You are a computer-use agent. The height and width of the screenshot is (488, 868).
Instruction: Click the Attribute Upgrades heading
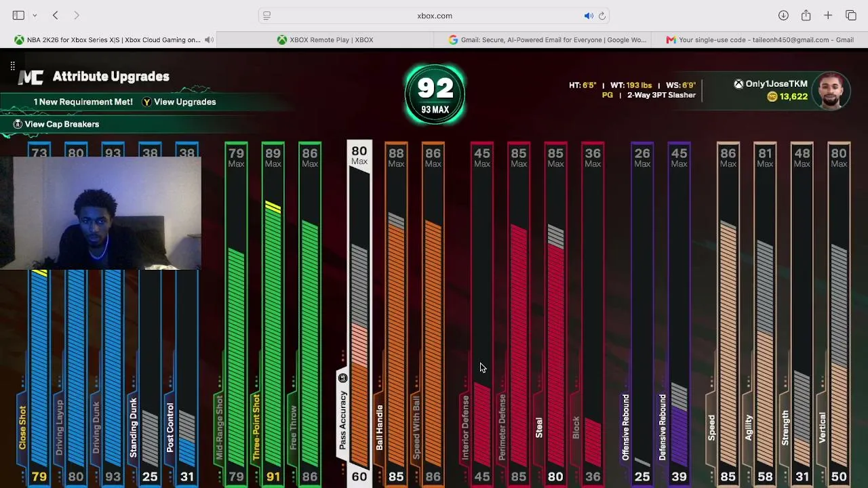click(111, 77)
